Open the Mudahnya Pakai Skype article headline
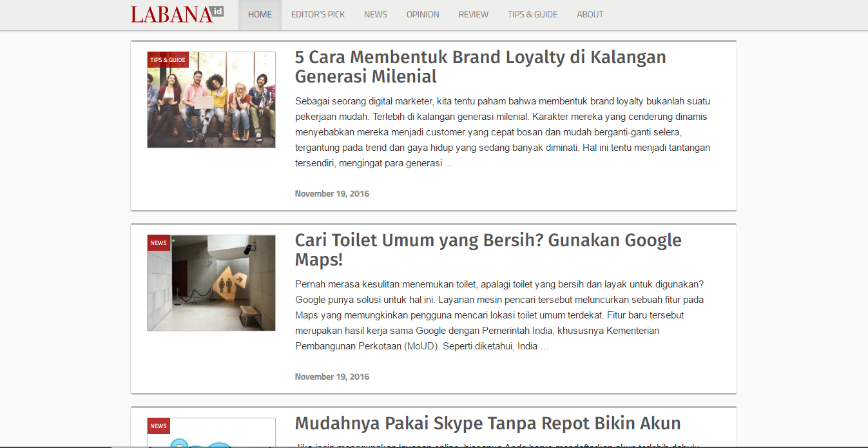 pos(488,424)
